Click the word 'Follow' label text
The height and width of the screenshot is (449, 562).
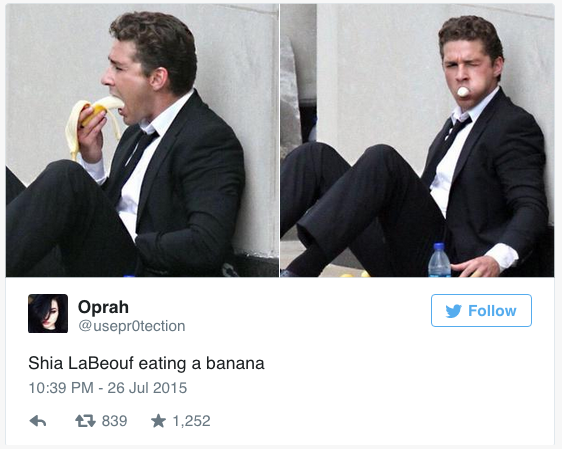point(492,311)
